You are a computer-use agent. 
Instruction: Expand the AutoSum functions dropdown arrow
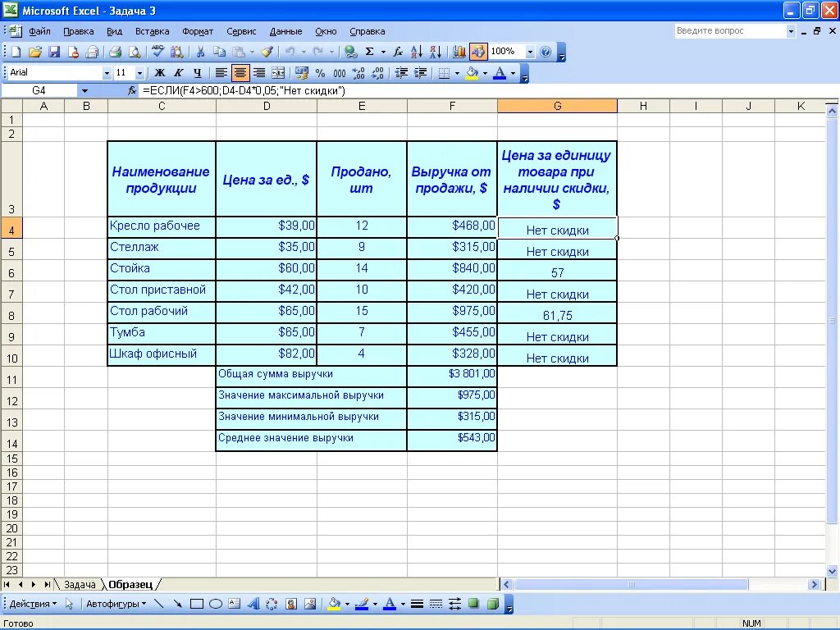tap(383, 52)
